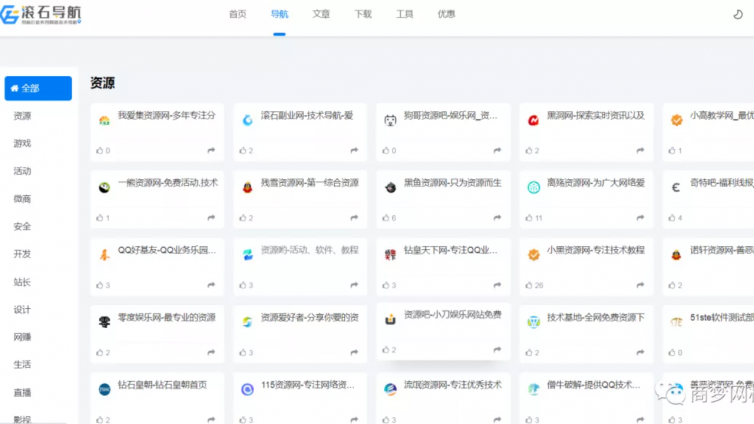Select 活动 in sidebar

(22, 171)
